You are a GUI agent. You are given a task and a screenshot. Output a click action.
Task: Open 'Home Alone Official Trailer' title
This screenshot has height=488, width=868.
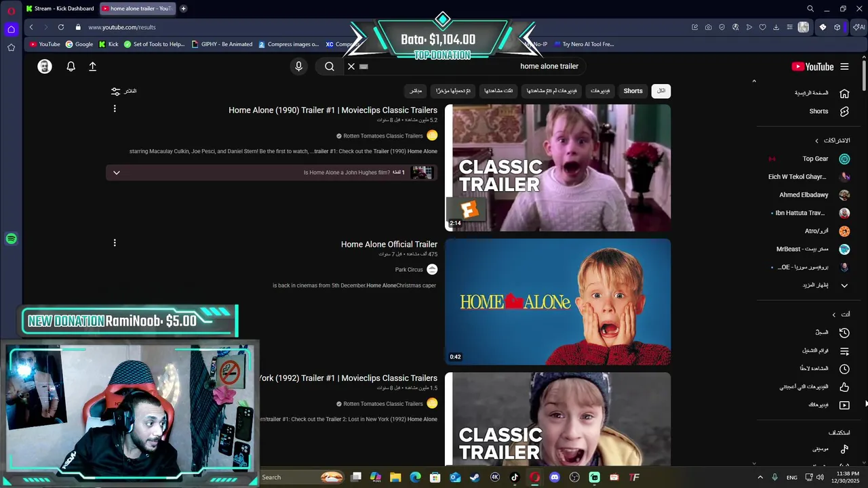click(x=389, y=244)
